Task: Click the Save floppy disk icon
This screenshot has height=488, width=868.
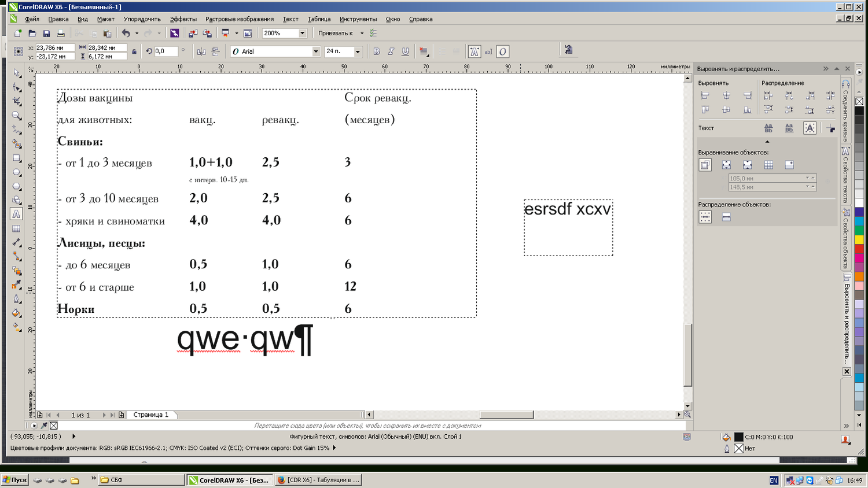Action: [46, 34]
